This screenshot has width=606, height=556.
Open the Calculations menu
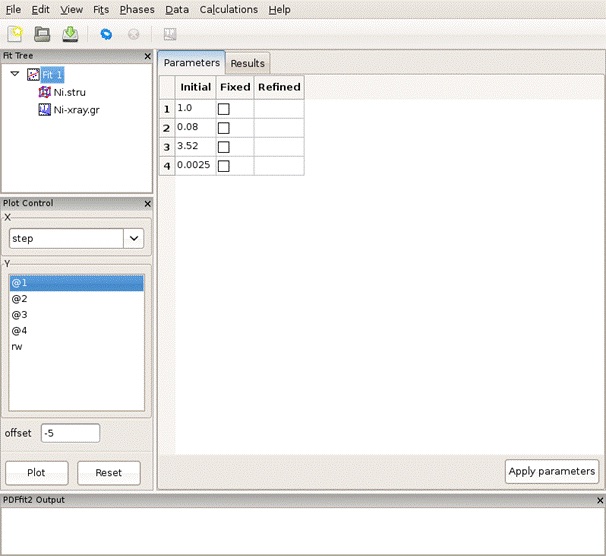(228, 9)
